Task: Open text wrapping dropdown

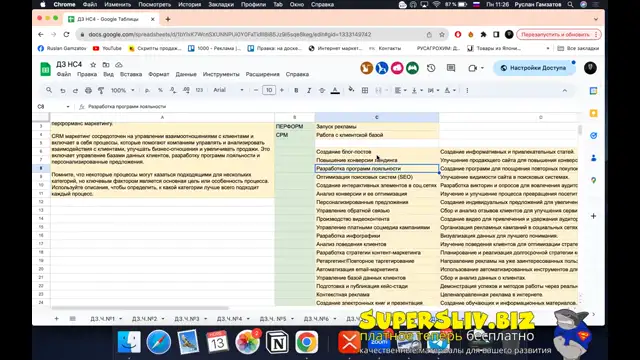Action: (433, 90)
